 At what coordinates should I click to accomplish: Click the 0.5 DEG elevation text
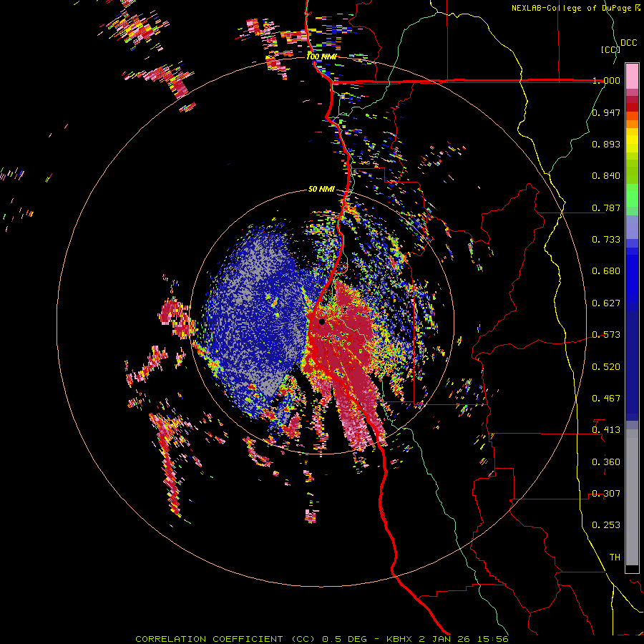pos(346,639)
